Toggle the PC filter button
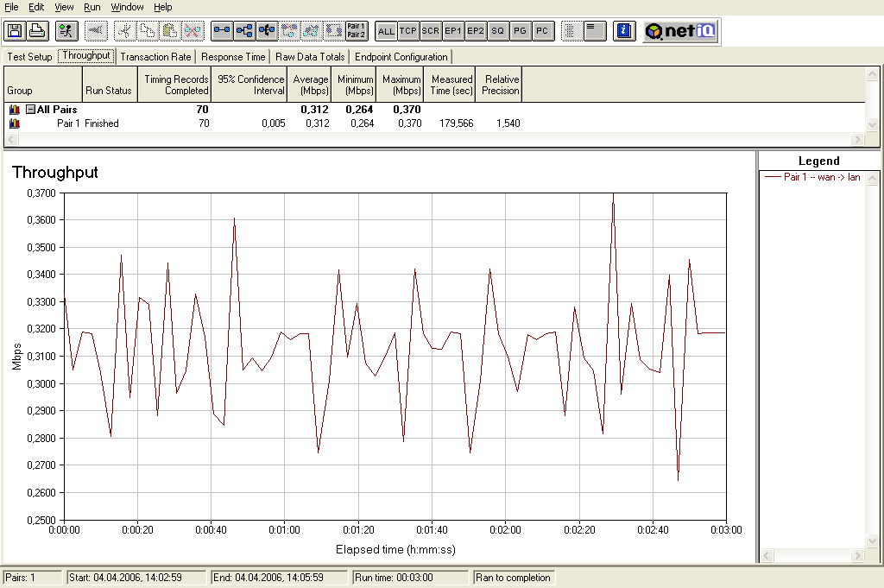 (542, 31)
